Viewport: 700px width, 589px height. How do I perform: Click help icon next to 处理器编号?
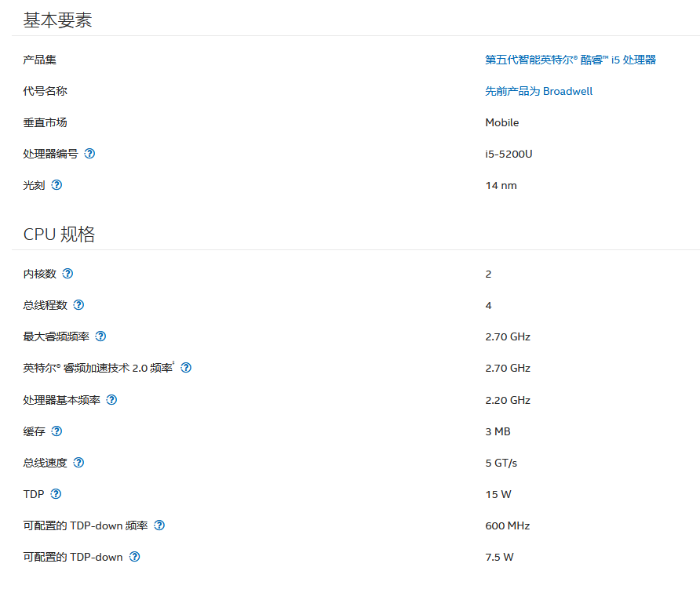pyautogui.click(x=89, y=154)
